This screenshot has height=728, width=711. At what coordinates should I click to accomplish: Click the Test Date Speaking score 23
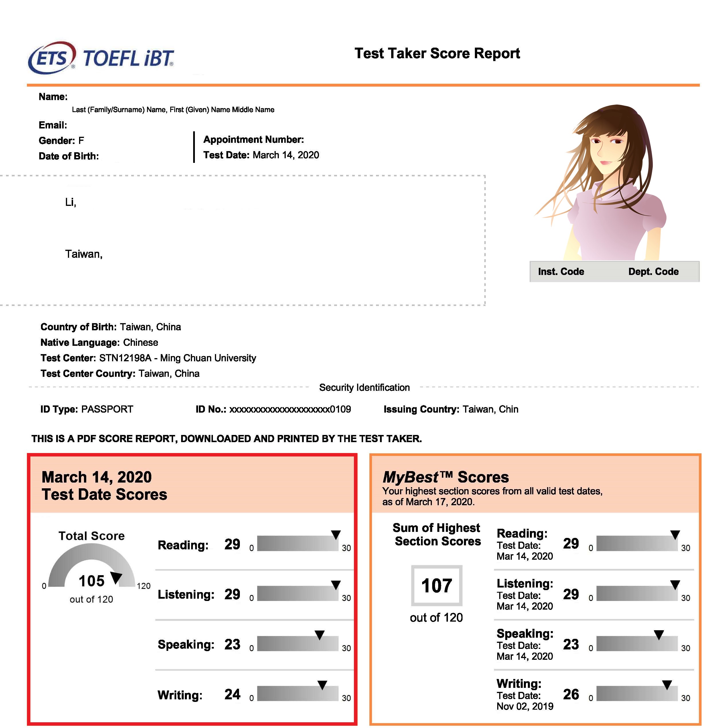232,644
